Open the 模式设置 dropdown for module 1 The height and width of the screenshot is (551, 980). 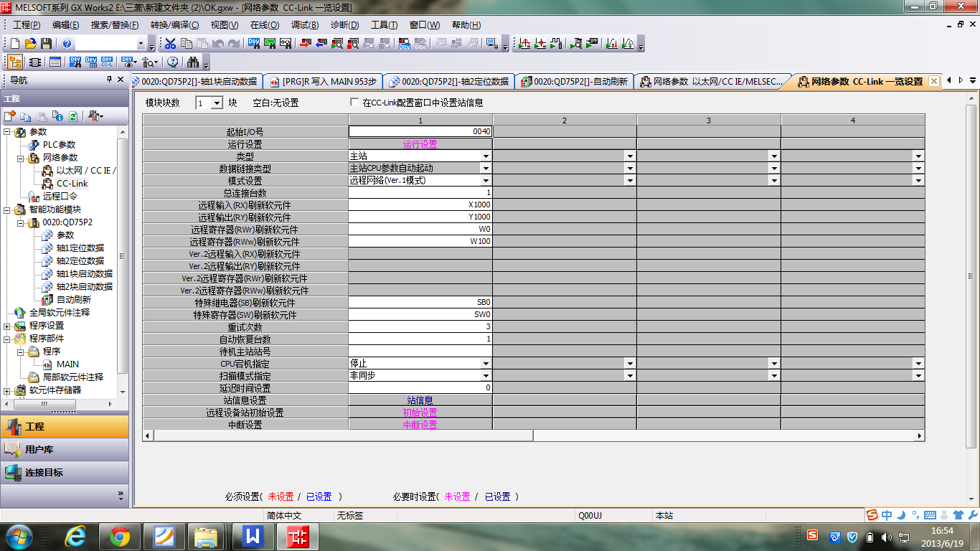click(x=486, y=181)
